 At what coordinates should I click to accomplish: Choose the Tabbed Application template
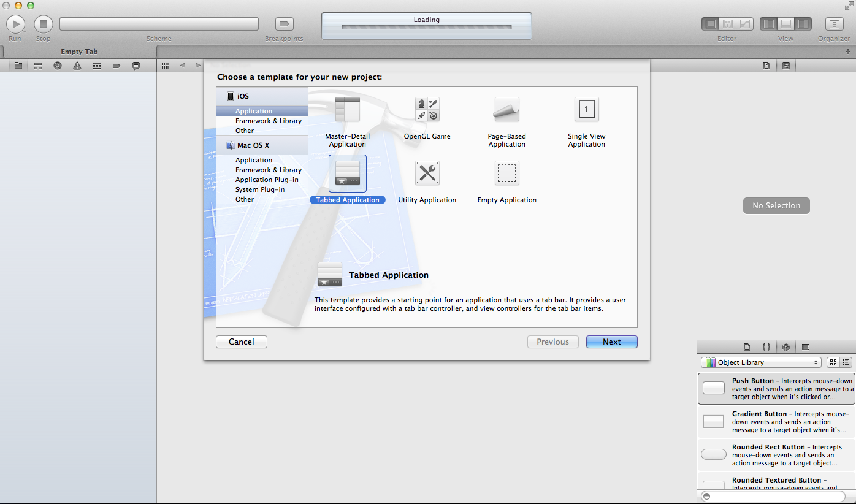pyautogui.click(x=348, y=179)
